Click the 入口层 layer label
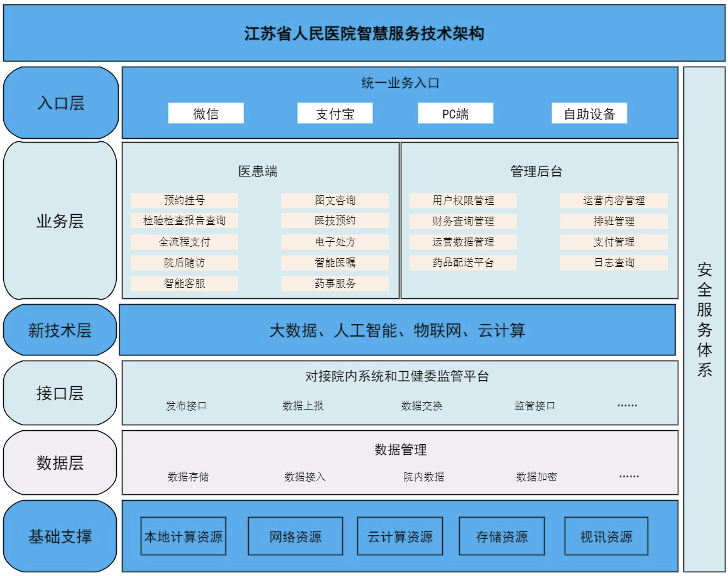This screenshot has width=728, height=576. [x=60, y=103]
